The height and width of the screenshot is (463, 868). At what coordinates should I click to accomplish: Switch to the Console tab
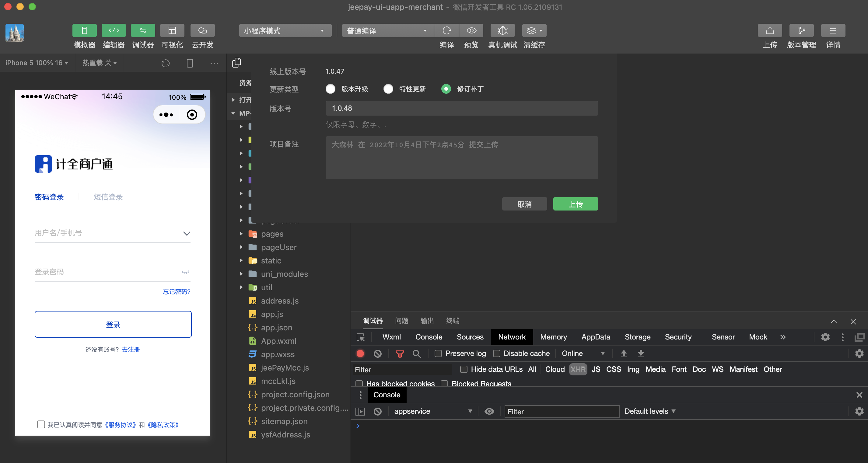[x=428, y=337]
